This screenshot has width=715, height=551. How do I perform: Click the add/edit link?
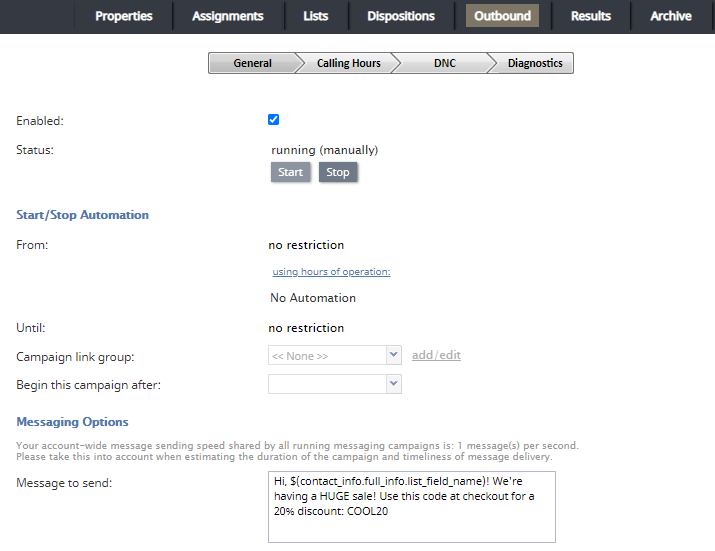[436, 355]
